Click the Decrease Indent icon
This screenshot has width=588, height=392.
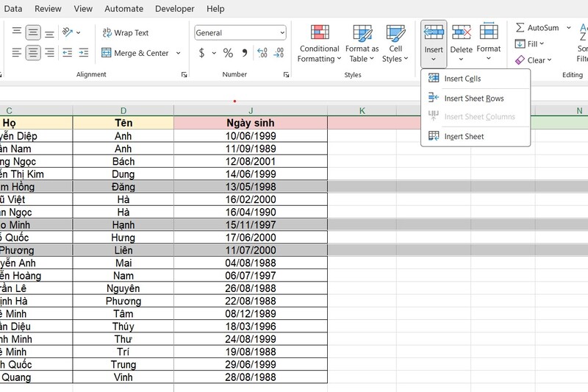coord(68,53)
